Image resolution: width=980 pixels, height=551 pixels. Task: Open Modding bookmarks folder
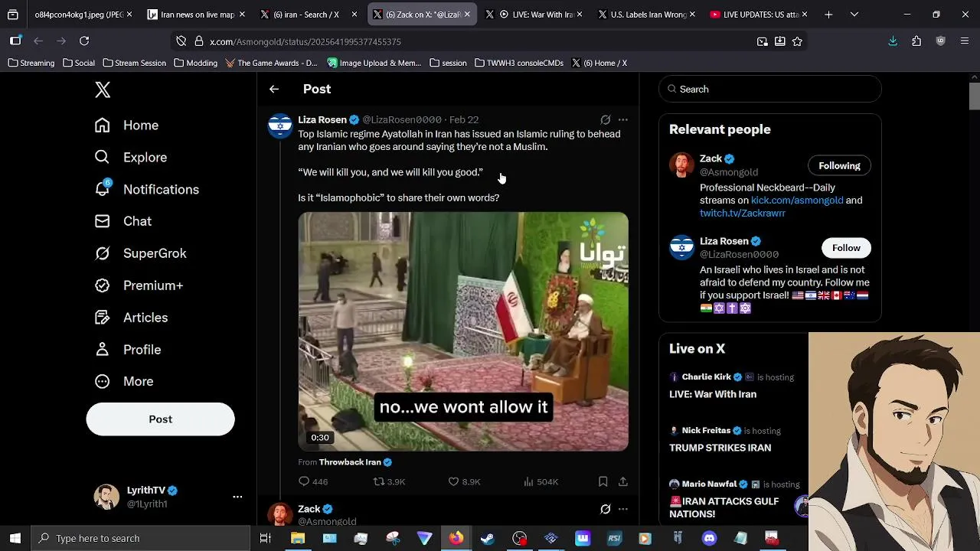195,63
